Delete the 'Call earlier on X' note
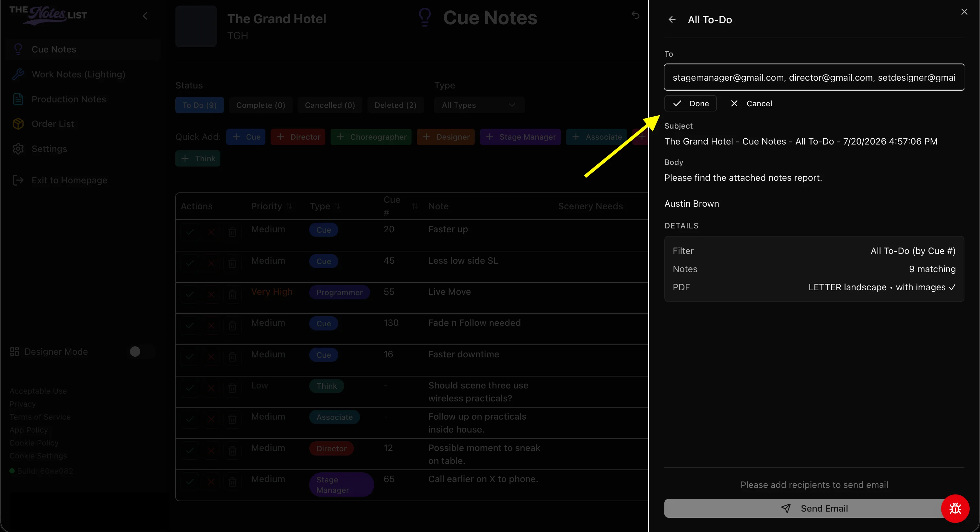This screenshot has width=980, height=532. tap(232, 481)
